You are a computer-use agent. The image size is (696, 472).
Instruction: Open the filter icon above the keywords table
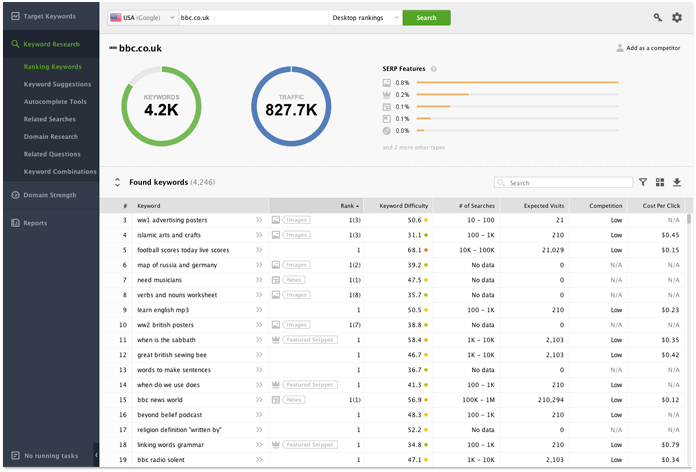point(642,183)
